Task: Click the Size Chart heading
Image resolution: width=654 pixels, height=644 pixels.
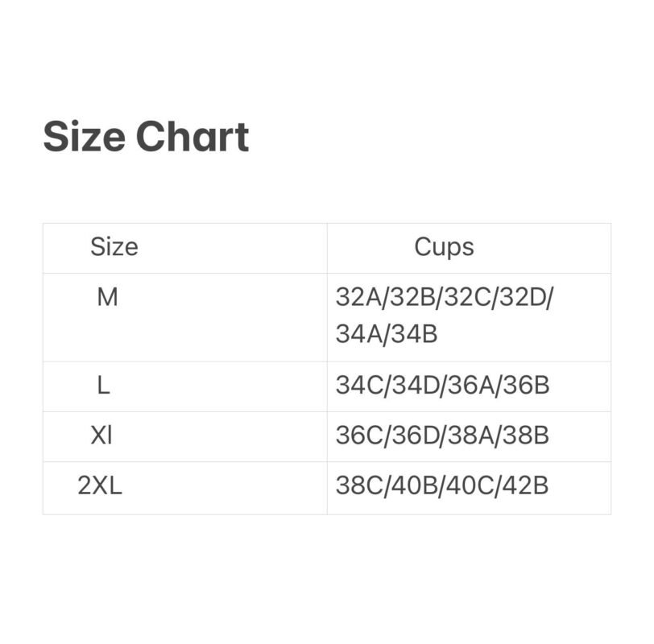Action: pyautogui.click(x=146, y=137)
